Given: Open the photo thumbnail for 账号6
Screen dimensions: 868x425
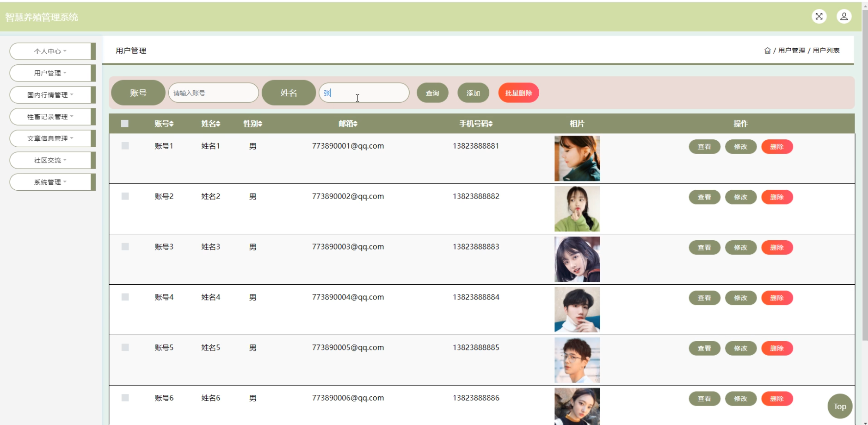Looking at the screenshot, I should coord(577,406).
